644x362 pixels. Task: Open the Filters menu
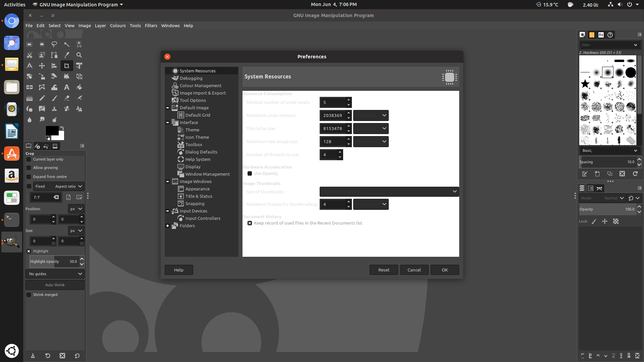(x=151, y=25)
